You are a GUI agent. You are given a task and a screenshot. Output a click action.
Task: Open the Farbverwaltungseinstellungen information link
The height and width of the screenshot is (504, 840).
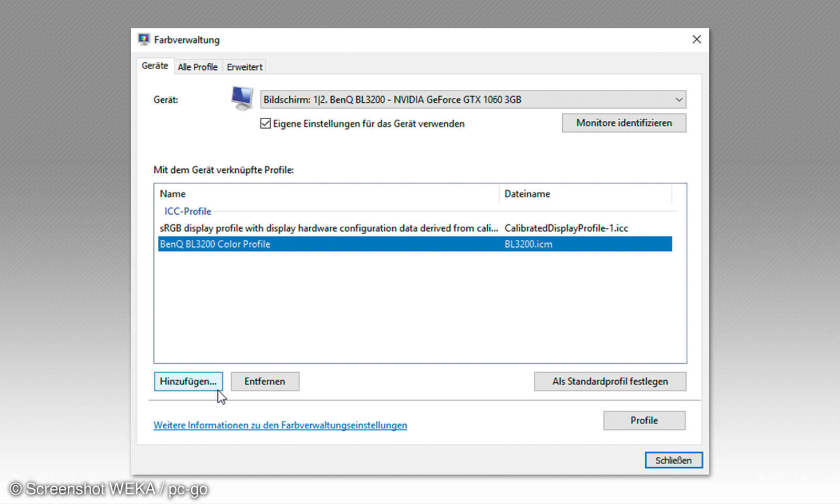[280, 425]
